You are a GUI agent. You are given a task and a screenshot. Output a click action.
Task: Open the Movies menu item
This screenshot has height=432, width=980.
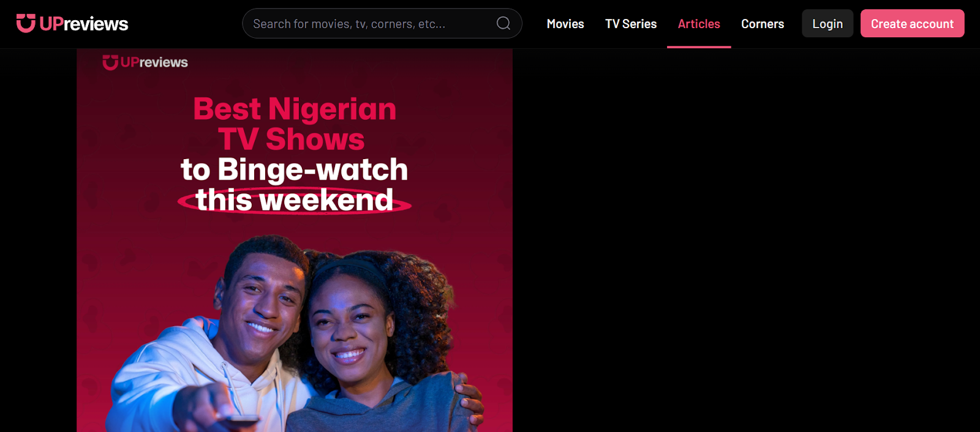click(x=565, y=24)
